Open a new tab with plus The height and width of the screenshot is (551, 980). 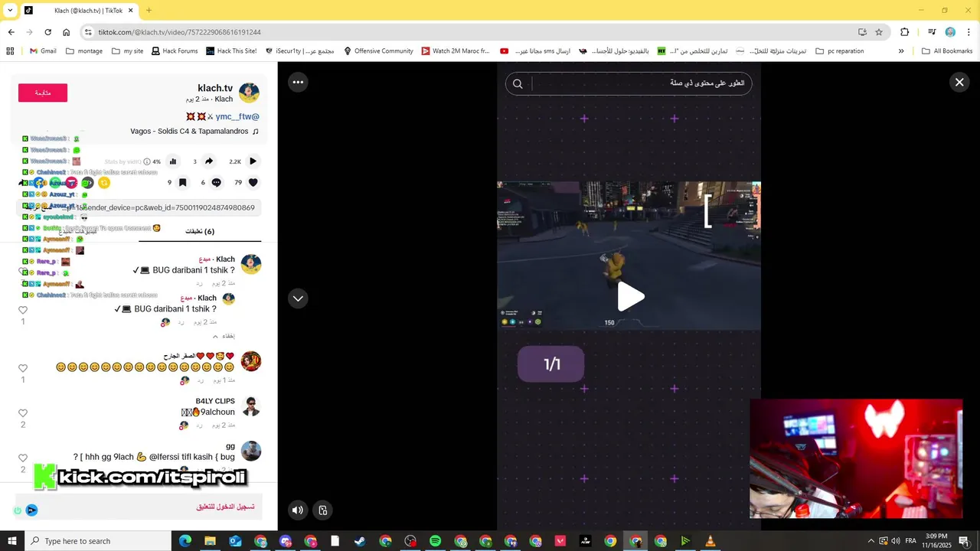tap(149, 11)
